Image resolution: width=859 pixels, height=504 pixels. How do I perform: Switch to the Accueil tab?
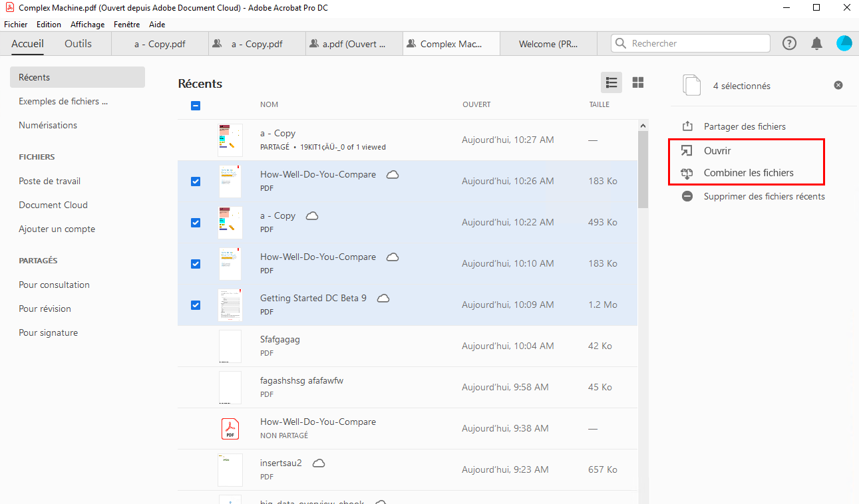(x=28, y=44)
